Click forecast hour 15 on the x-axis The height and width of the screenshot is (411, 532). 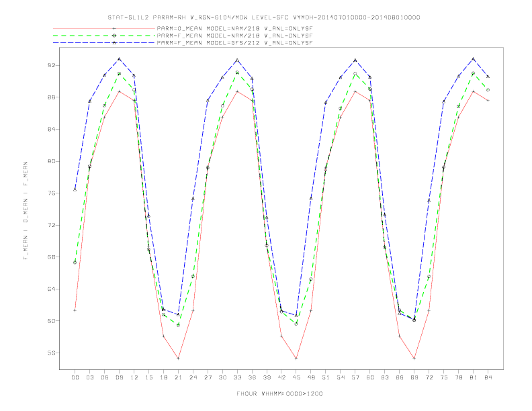point(148,377)
